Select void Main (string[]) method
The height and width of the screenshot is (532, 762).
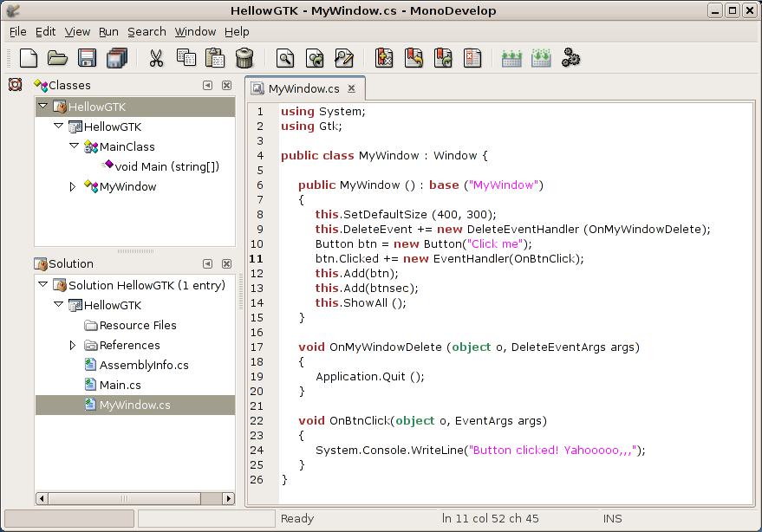[166, 166]
